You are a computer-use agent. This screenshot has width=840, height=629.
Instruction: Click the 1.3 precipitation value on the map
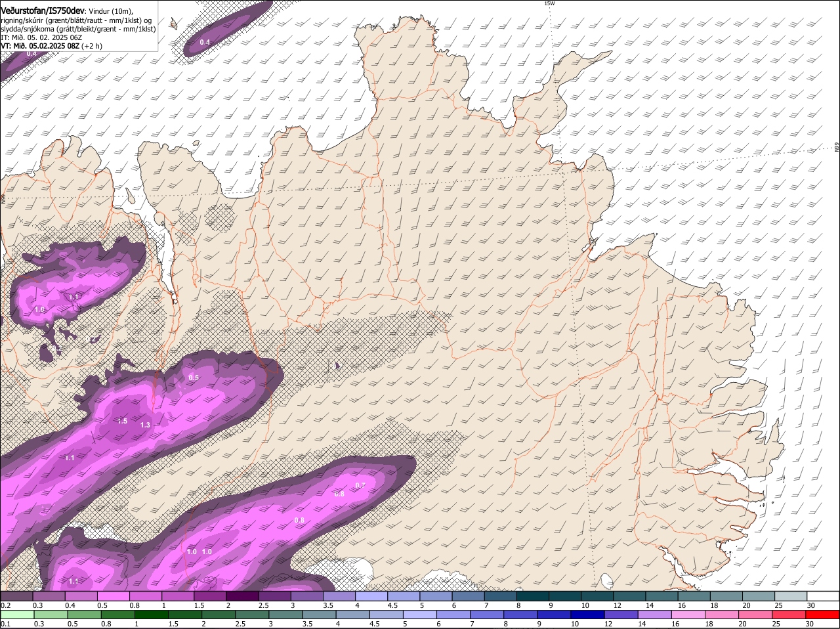[x=145, y=425]
